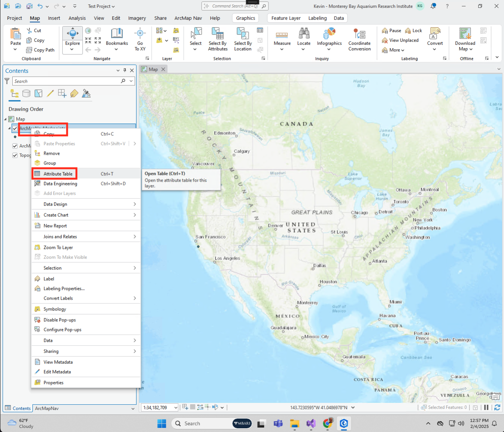The height and width of the screenshot is (432, 504).
Task: Collapse the Map tree node
Action: 6,119
